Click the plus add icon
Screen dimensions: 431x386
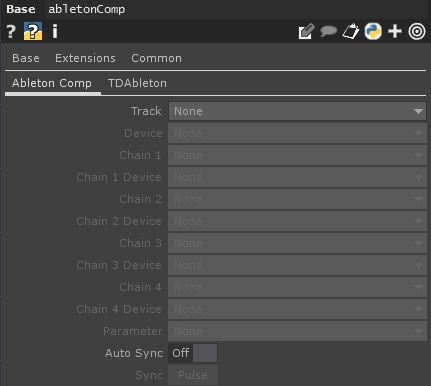(x=395, y=32)
